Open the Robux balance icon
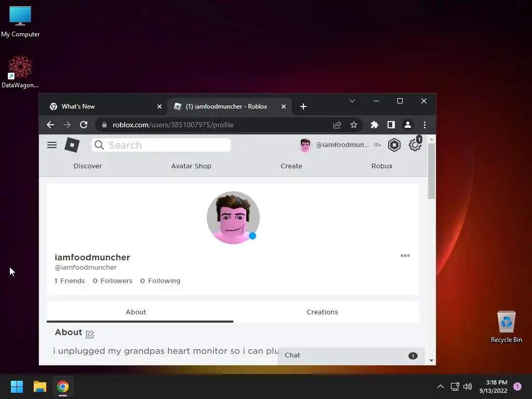532x399 pixels. tap(394, 145)
